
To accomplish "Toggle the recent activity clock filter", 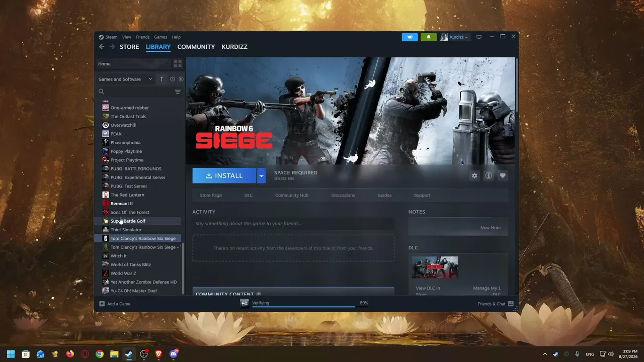I will click(x=173, y=79).
